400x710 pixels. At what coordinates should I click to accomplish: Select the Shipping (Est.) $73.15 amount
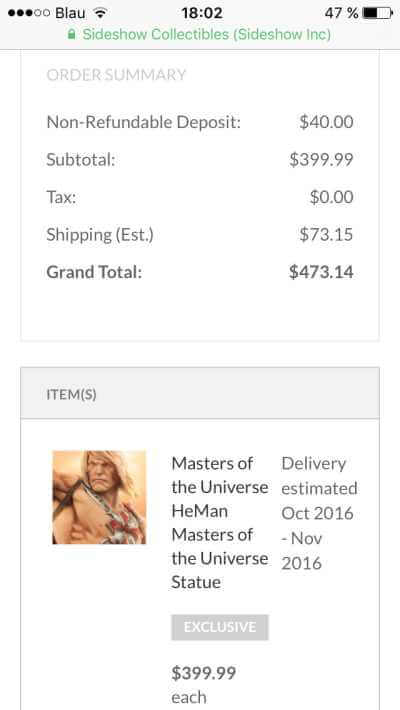tap(326, 235)
